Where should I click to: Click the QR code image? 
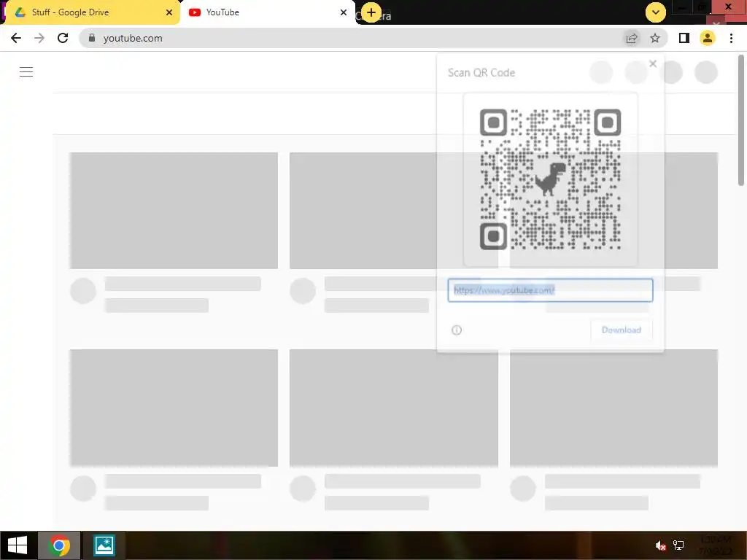point(550,179)
